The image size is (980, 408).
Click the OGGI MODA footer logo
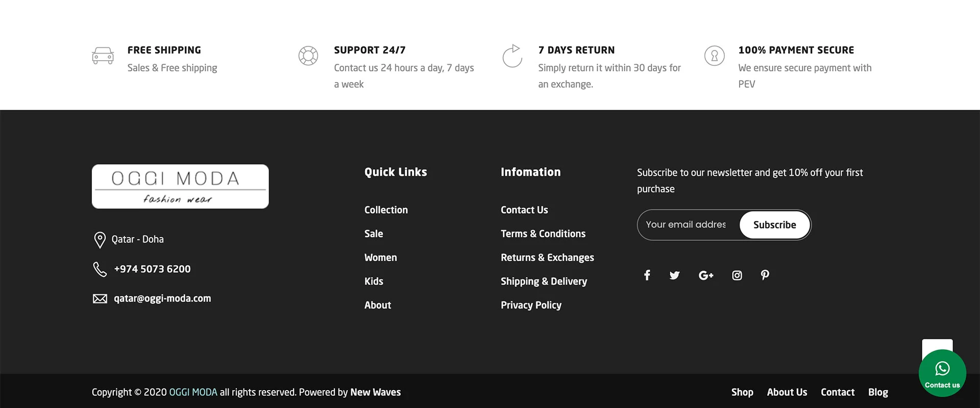click(x=180, y=186)
